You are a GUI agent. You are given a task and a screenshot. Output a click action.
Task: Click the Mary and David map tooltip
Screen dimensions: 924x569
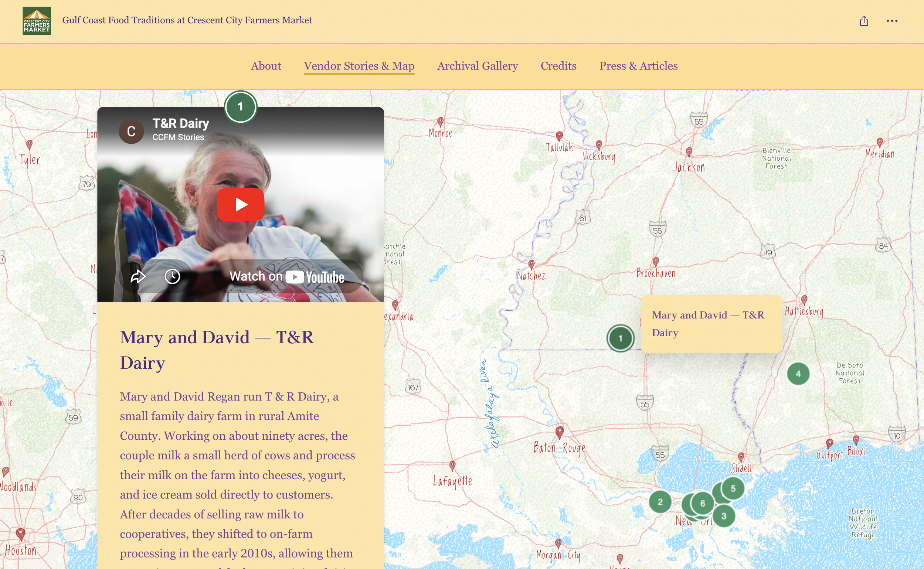coord(711,324)
